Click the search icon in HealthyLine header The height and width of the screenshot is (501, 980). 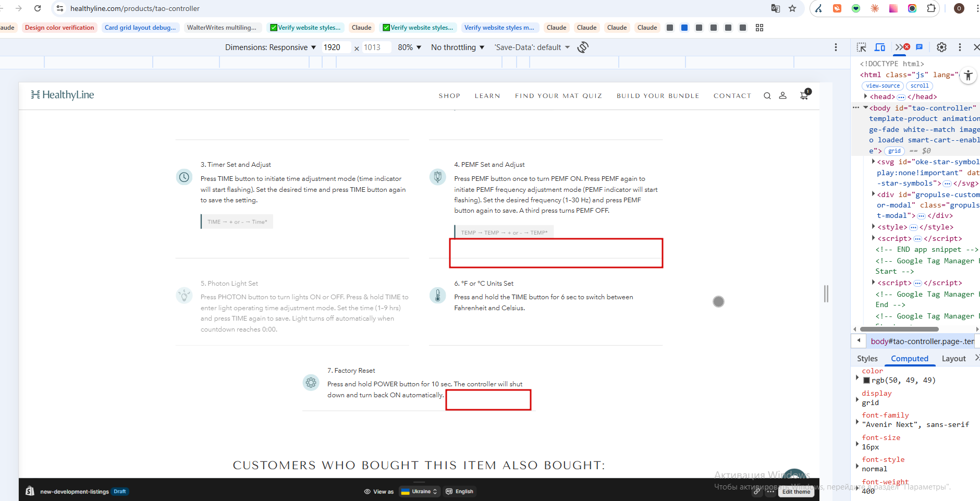[767, 96]
